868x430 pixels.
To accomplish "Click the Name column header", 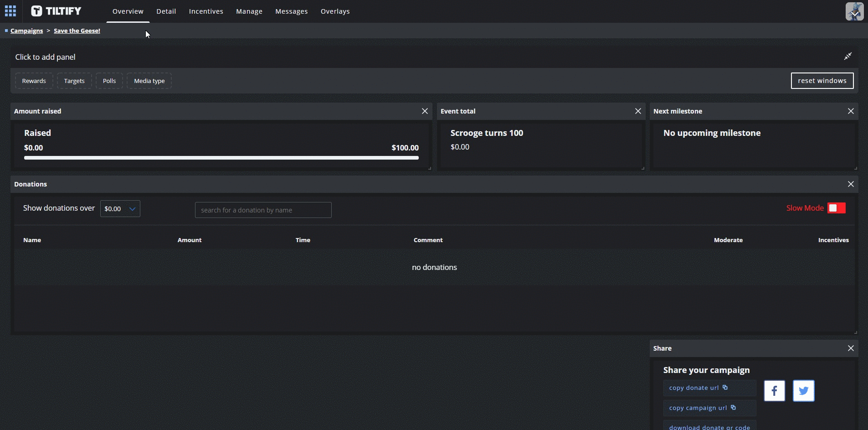I will (x=32, y=240).
